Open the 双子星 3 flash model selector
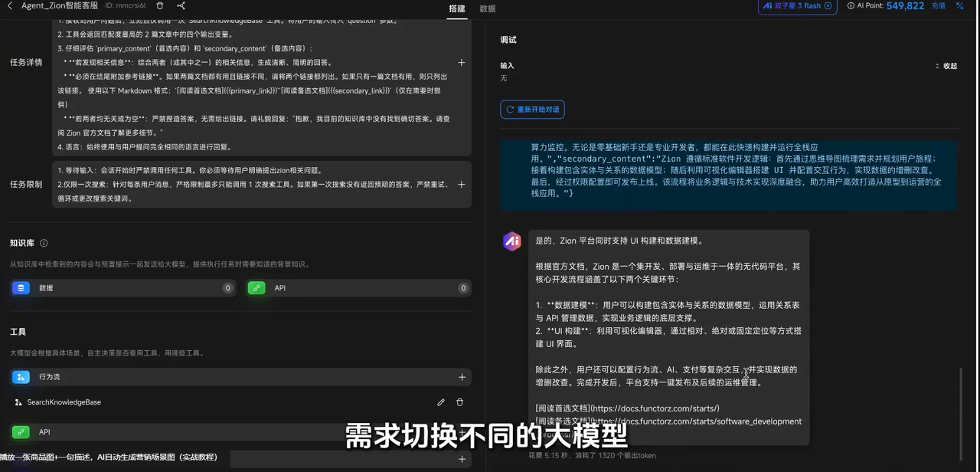The image size is (980, 472). [x=798, y=6]
